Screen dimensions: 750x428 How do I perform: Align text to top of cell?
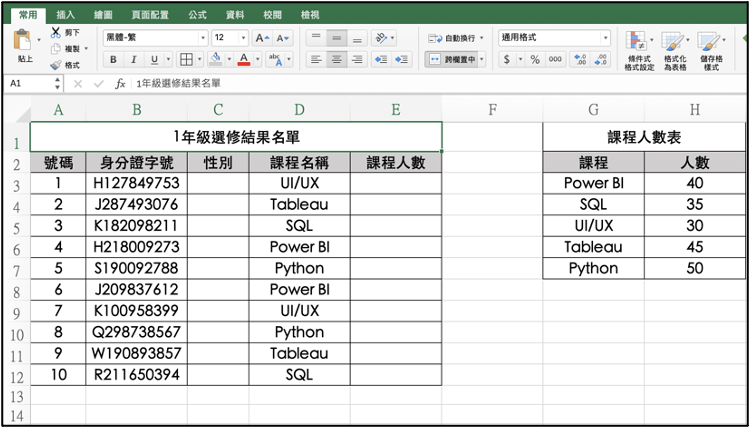pos(315,38)
